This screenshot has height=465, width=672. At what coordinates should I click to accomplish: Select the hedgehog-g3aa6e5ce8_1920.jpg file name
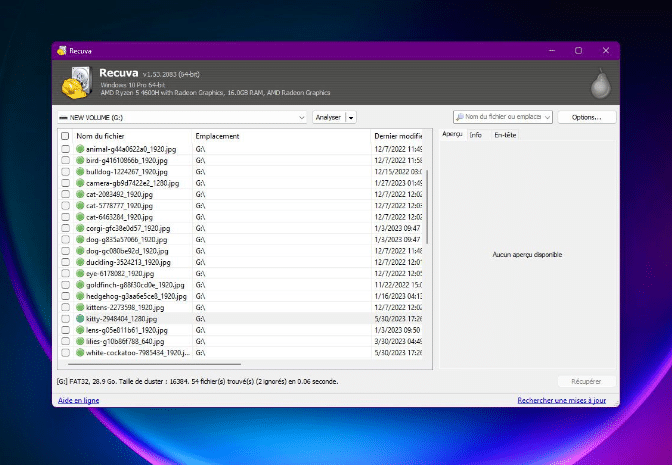[x=136, y=296]
